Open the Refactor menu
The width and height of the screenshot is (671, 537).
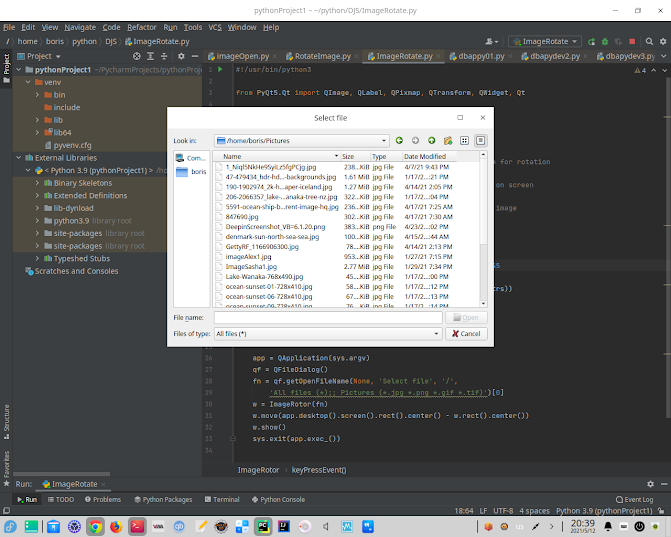[x=142, y=27]
